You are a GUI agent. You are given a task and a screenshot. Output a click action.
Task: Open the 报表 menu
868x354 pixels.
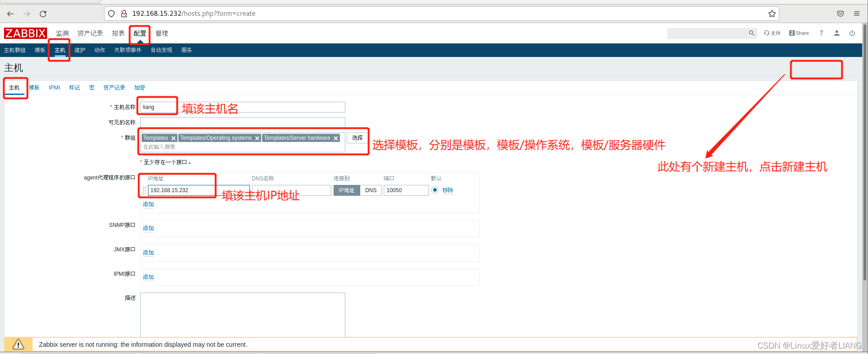118,33
